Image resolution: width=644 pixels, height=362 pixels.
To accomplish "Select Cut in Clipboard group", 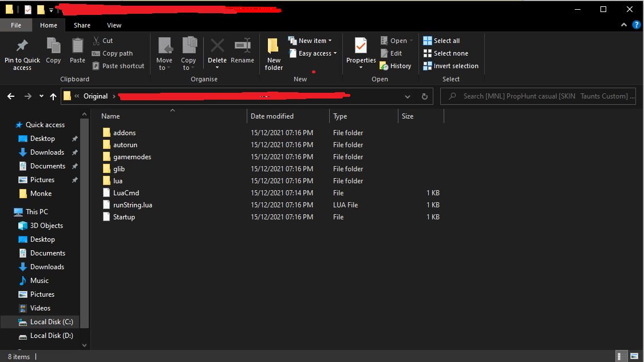I will click(x=102, y=41).
